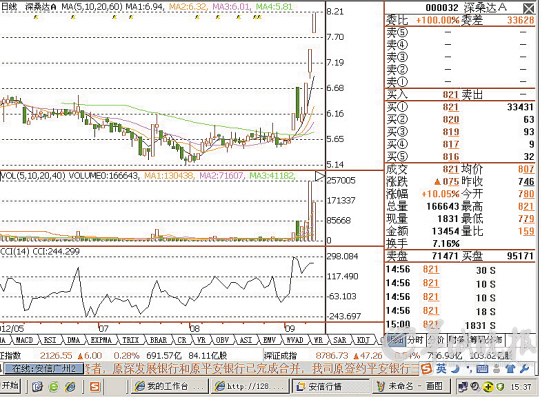The height and width of the screenshot is (412, 550).
Task: Open the Sogou wrench settings icon
Action: coord(524,369)
